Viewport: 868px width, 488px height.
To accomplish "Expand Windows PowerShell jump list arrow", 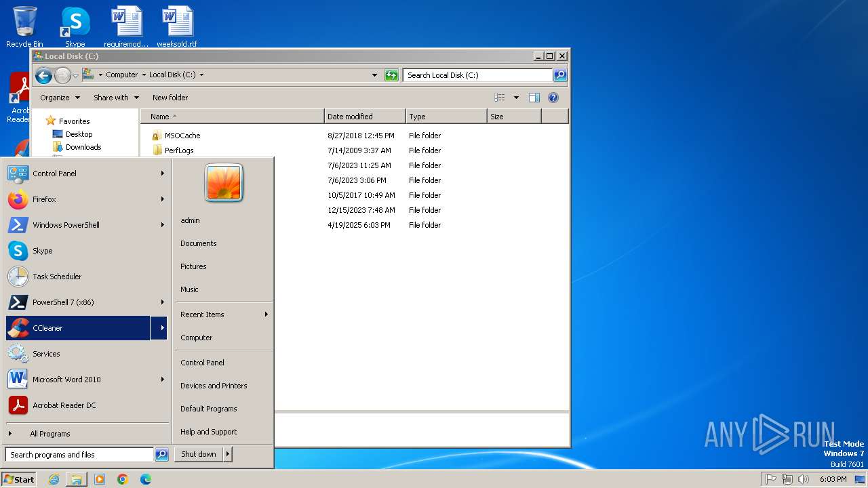I will (162, 225).
